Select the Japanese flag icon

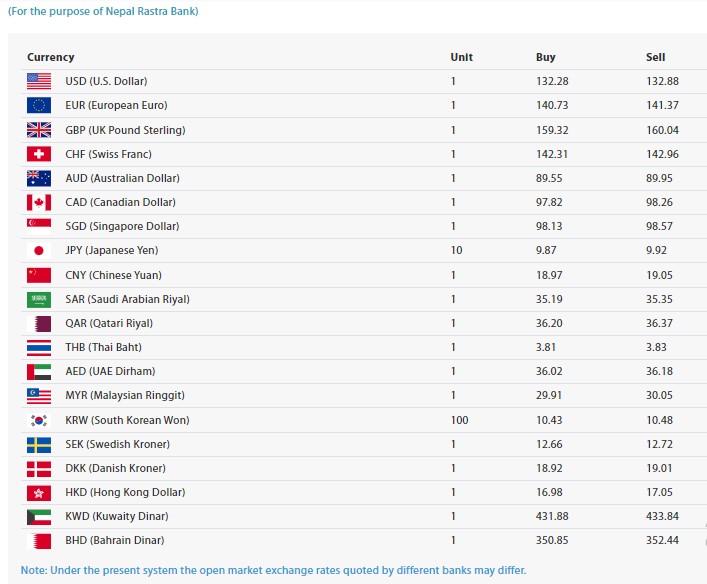(x=39, y=250)
